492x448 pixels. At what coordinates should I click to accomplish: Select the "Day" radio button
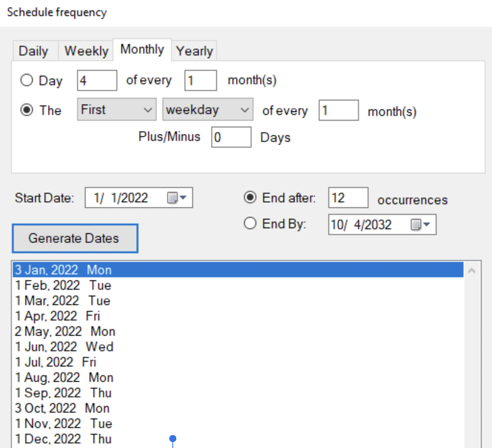[x=27, y=80]
